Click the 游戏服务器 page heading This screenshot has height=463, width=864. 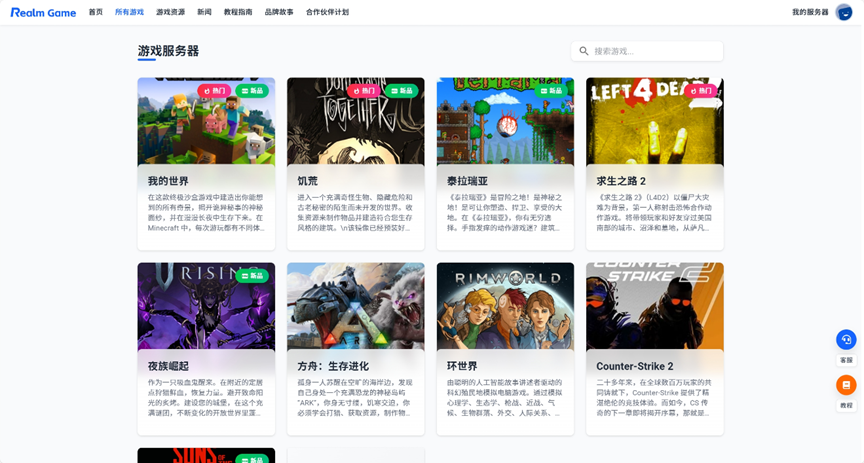pos(168,51)
